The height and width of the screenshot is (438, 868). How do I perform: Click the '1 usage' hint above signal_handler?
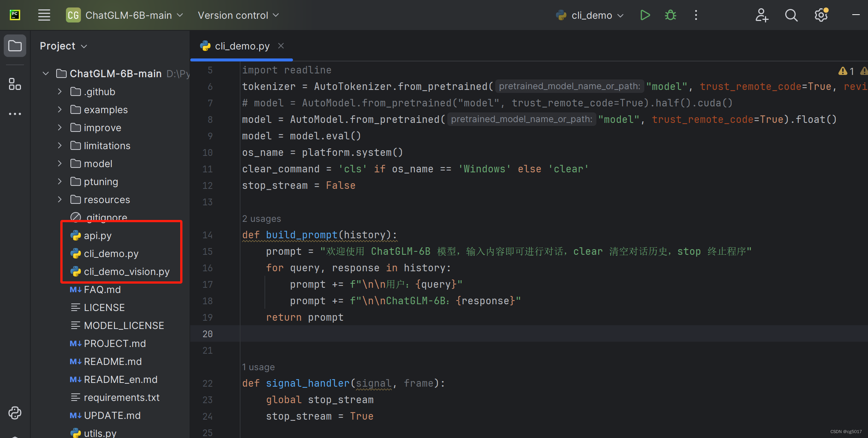pos(258,367)
